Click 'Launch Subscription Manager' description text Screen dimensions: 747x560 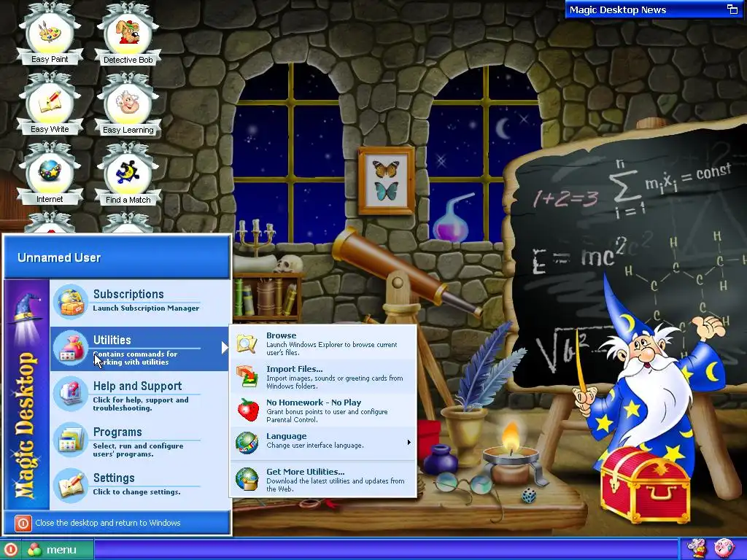tap(146, 308)
